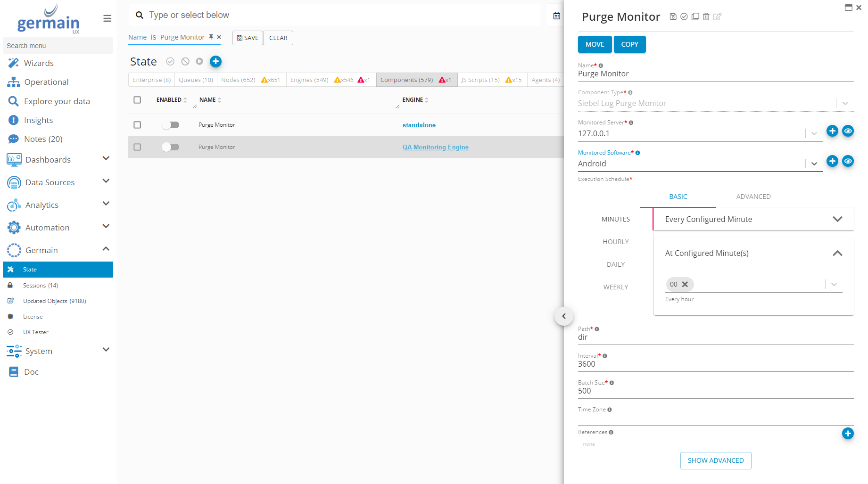The height and width of the screenshot is (484, 868).
Task: Click the save disk icon in Purge Monitor header
Action: [673, 17]
